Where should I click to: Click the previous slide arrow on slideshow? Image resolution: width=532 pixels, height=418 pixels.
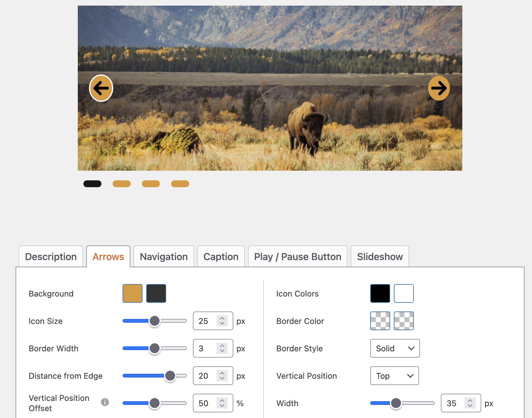tap(101, 88)
